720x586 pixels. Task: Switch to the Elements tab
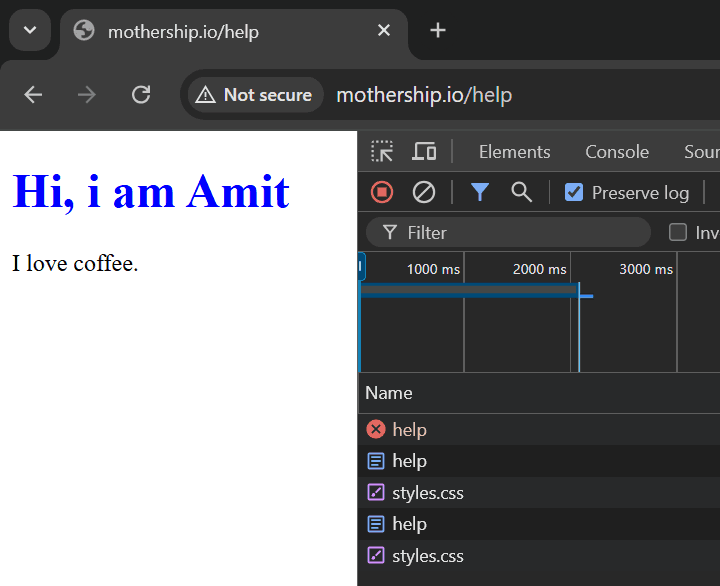(514, 152)
